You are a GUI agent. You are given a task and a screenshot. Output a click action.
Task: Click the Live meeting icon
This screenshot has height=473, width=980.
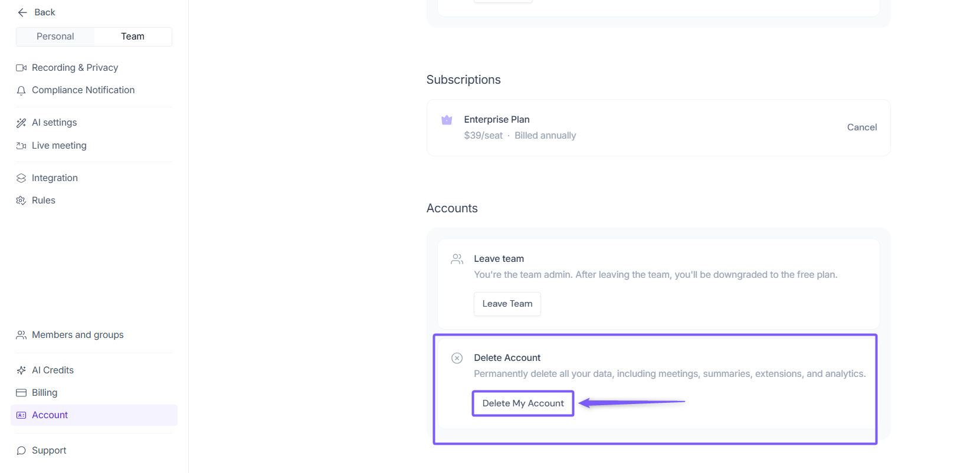(x=21, y=146)
